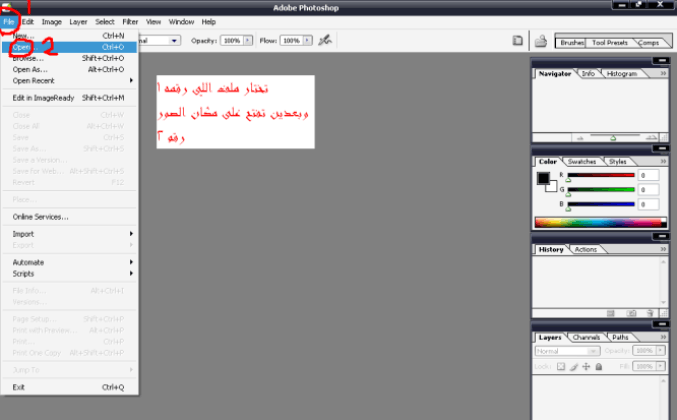
Task: Click the blue B slider track
Action: click(x=601, y=204)
